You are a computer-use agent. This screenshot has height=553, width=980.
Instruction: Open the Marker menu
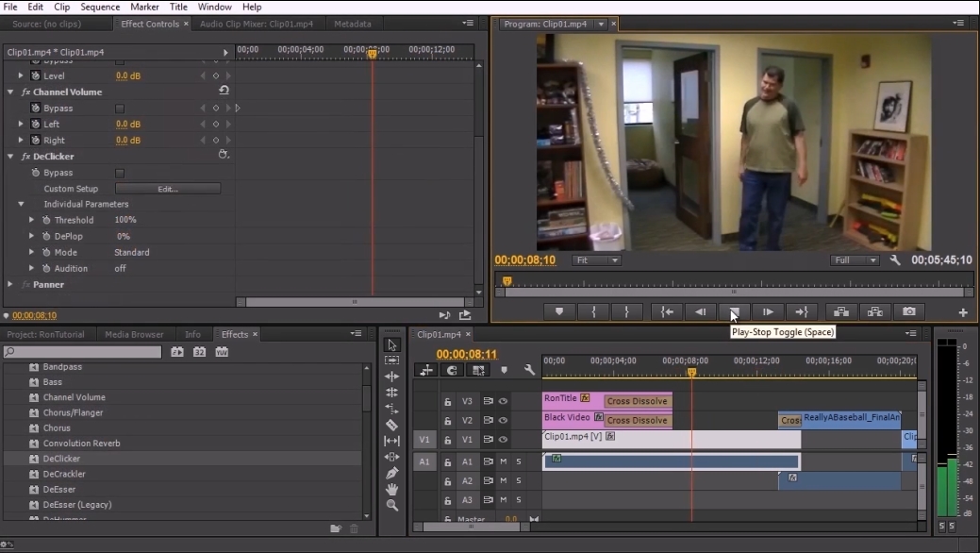144,7
